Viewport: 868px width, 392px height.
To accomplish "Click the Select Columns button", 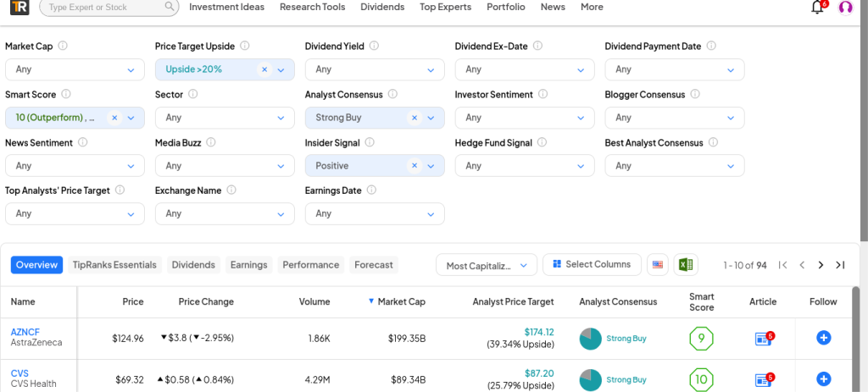I will pos(591,264).
